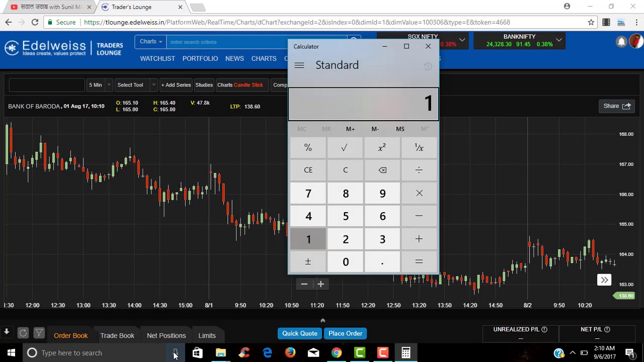
Task: Expand the Charts search category dropdown
Action: pyautogui.click(x=150, y=42)
